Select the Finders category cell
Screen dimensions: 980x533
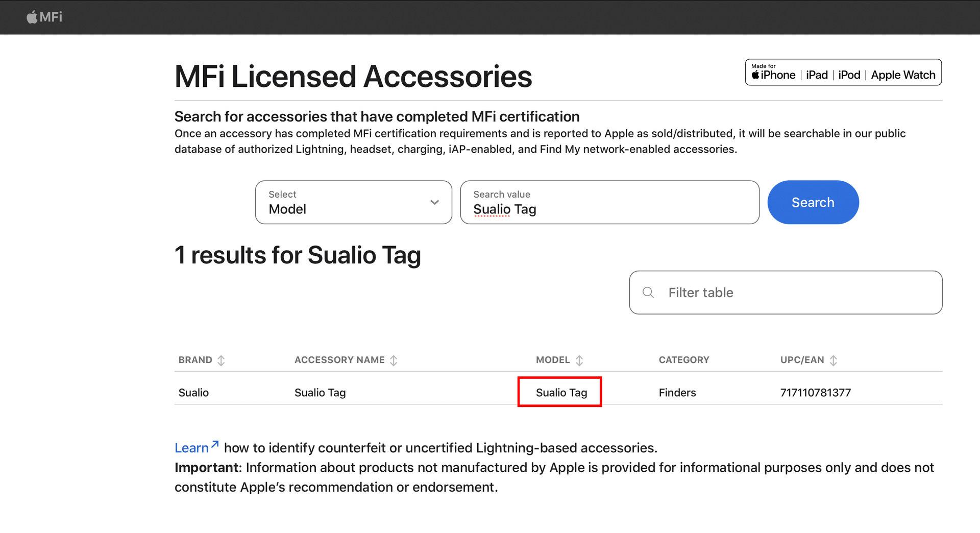click(x=677, y=393)
